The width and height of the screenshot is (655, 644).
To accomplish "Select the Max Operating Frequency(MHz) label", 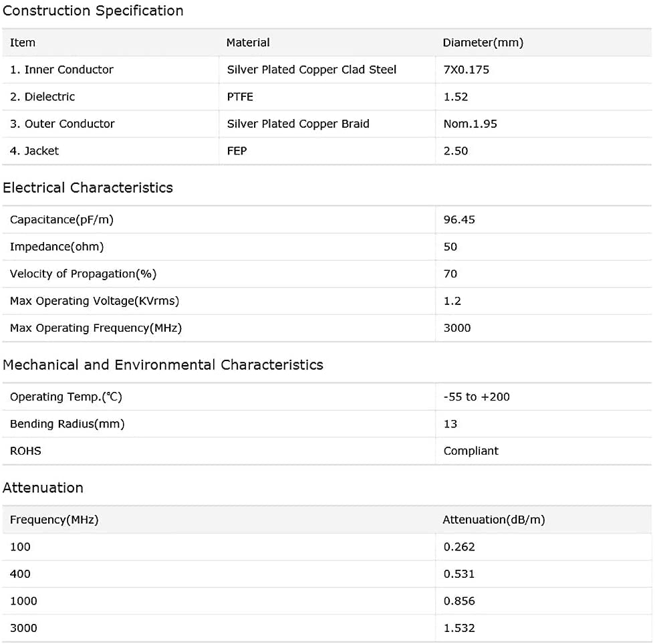I will pyautogui.click(x=96, y=328).
